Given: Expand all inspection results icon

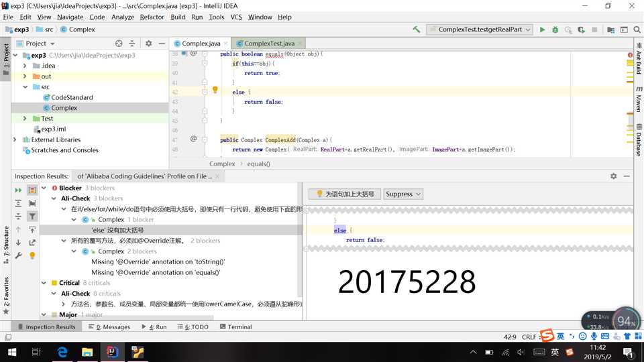Looking at the screenshot, I should click(x=19, y=203).
